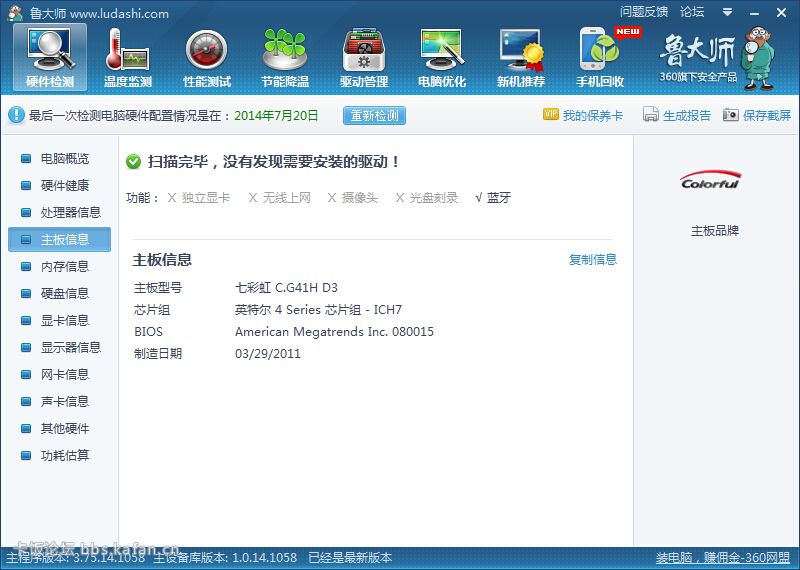Click 已经是最新版本 status text

(x=350, y=558)
